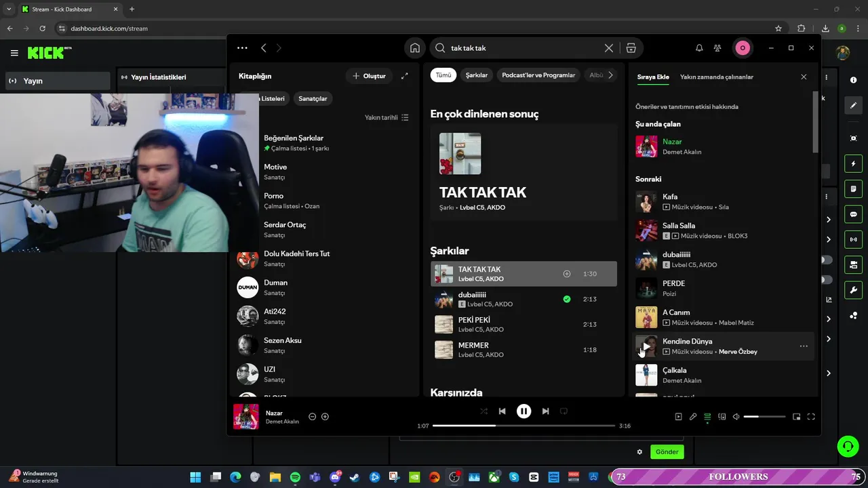The image size is (868, 488).
Task: Open the Kick dashboard hamburger menu
Action: pos(14,53)
